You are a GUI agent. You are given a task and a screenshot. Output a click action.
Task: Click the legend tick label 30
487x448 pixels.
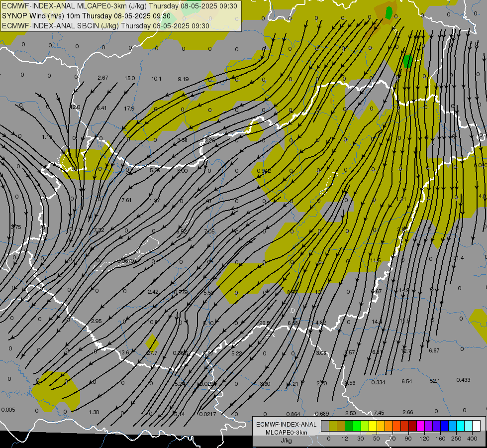click(361, 439)
